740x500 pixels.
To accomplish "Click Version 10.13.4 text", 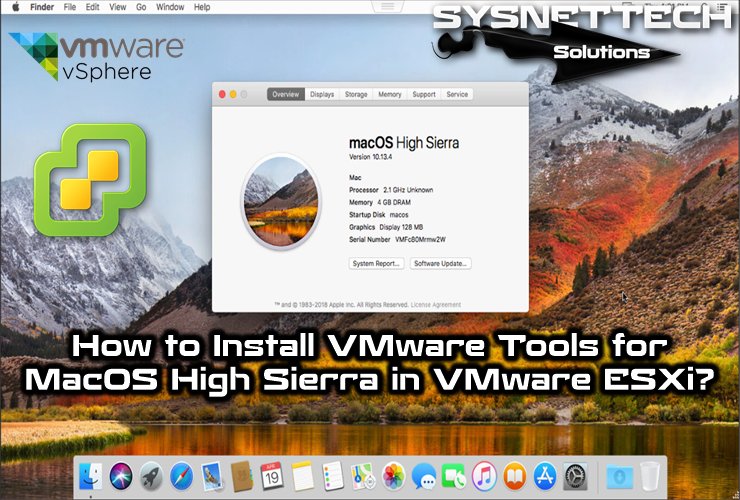I will [x=370, y=157].
